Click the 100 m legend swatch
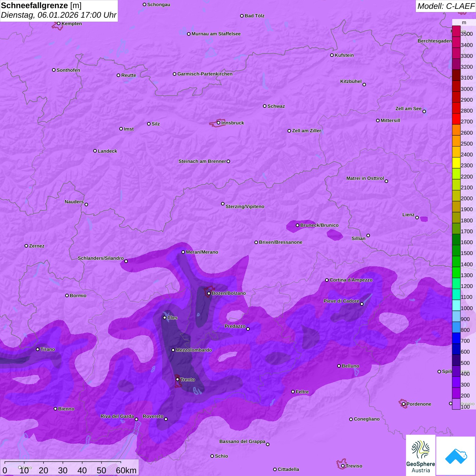This screenshot has width=476, height=476. (x=456, y=404)
